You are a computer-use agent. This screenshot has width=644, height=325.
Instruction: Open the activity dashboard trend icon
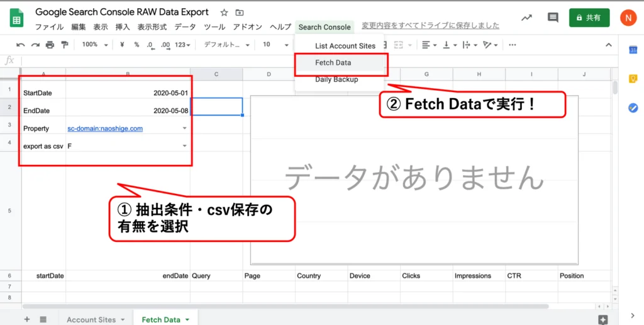point(526,18)
